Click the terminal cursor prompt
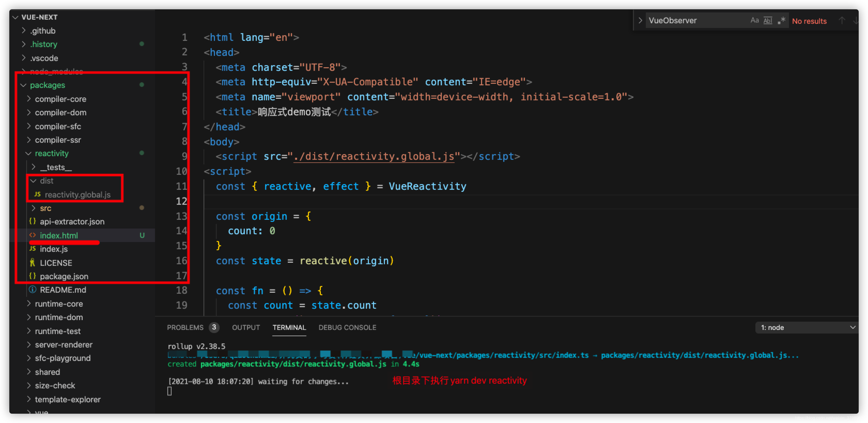The width and height of the screenshot is (868, 423). coord(169,391)
